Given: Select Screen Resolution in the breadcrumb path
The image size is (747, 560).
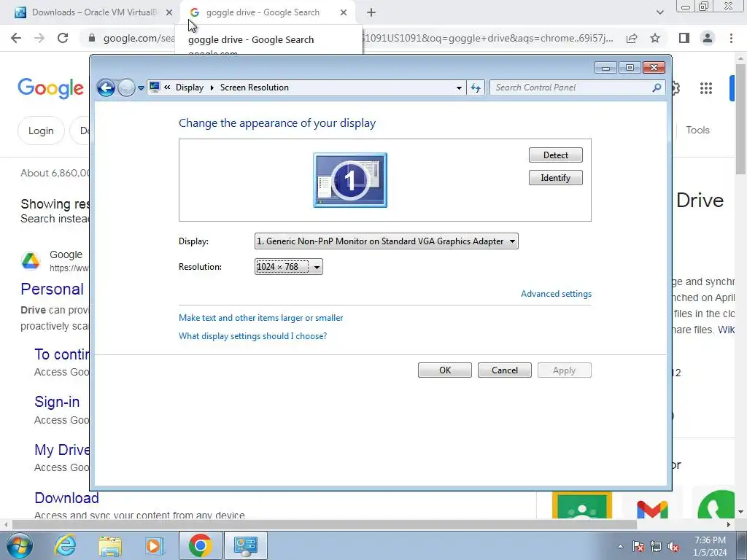Looking at the screenshot, I should [255, 87].
